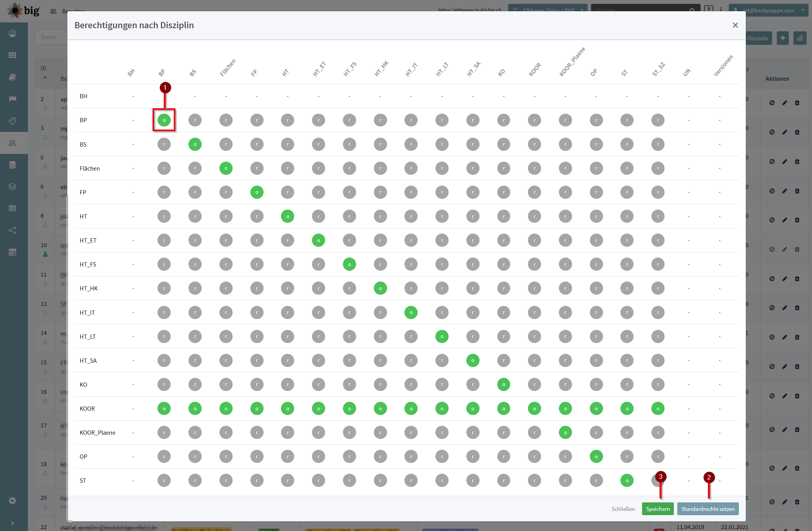Screen dimensions: 812x531
Task: Click the KOOR_Plaene row label
Action: coord(98,433)
